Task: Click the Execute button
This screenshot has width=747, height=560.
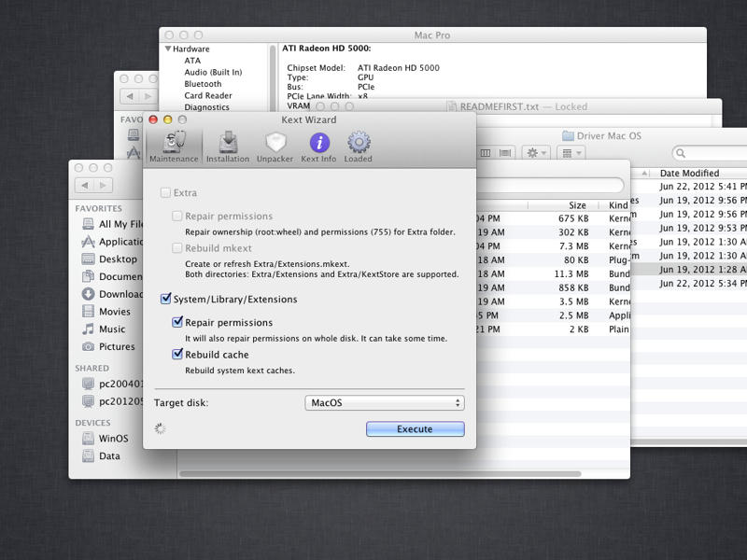Action: click(415, 429)
